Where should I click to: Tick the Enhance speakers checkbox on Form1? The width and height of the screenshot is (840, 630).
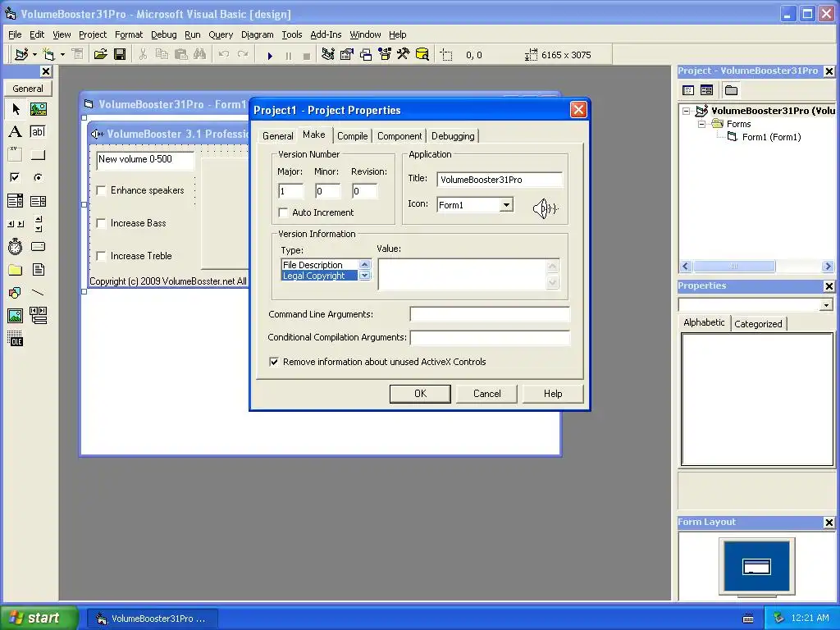pos(101,190)
